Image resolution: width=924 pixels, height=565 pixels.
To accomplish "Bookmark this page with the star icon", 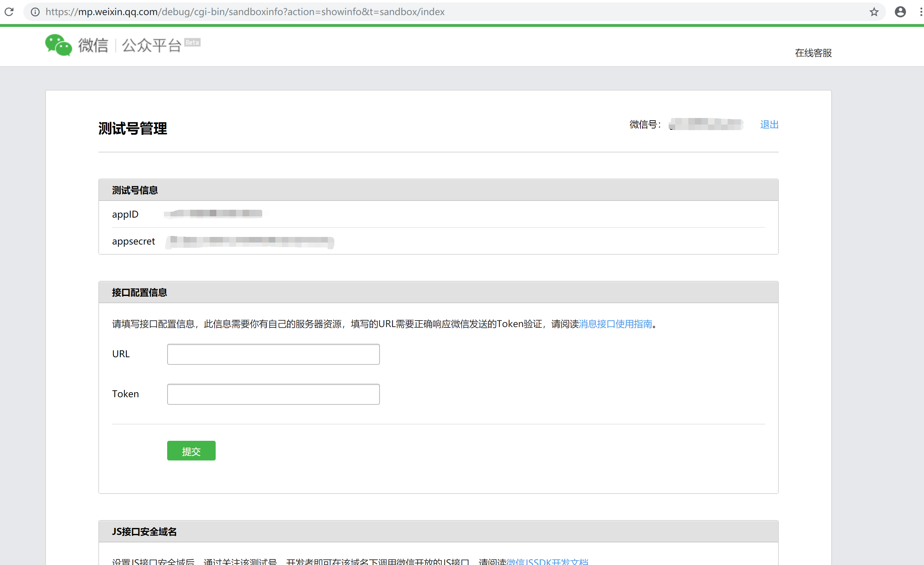I will 874,12.
